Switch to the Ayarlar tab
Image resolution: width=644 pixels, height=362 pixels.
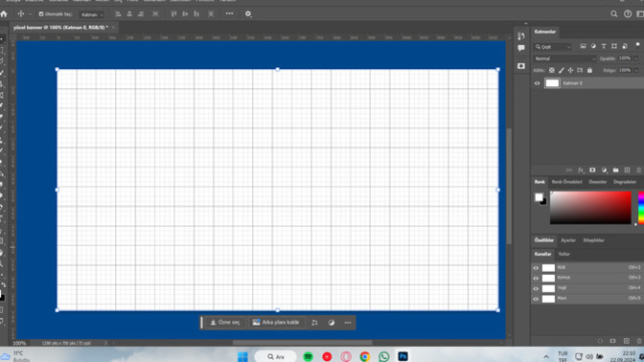click(568, 240)
